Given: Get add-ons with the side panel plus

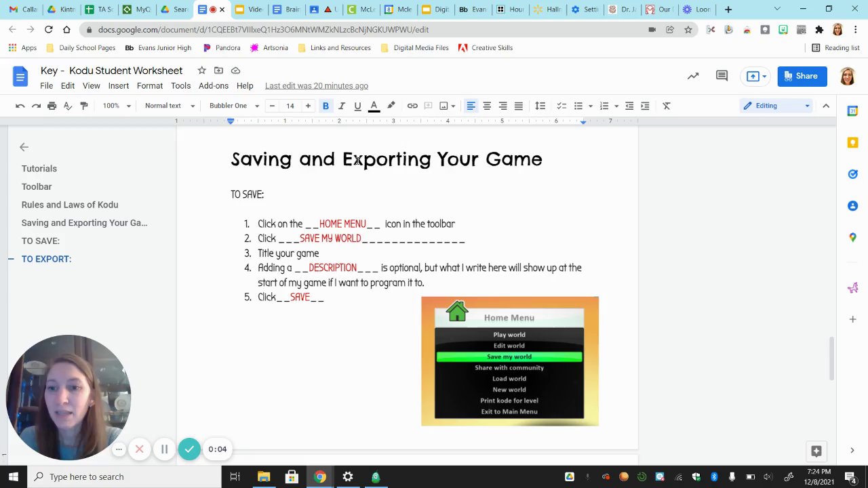Looking at the screenshot, I should tap(853, 319).
